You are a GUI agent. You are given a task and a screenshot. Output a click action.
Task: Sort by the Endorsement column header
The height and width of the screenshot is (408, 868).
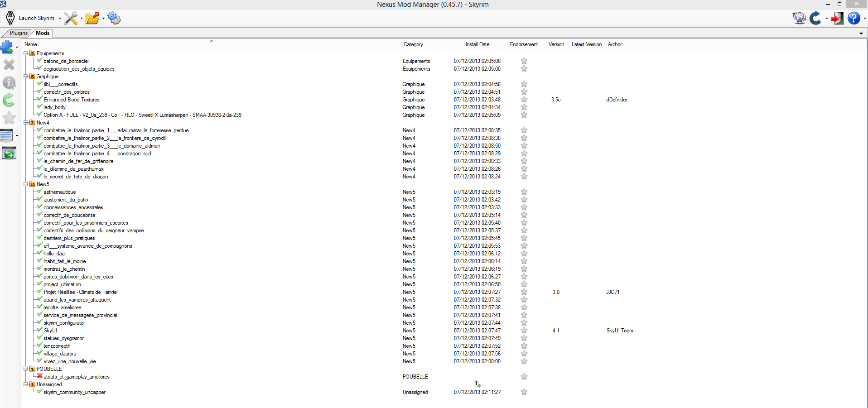pos(524,44)
